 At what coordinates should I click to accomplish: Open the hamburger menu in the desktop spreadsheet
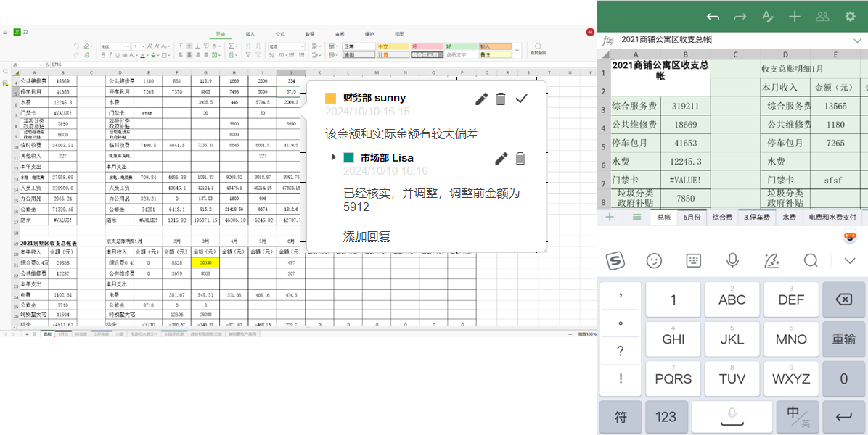(5, 32)
